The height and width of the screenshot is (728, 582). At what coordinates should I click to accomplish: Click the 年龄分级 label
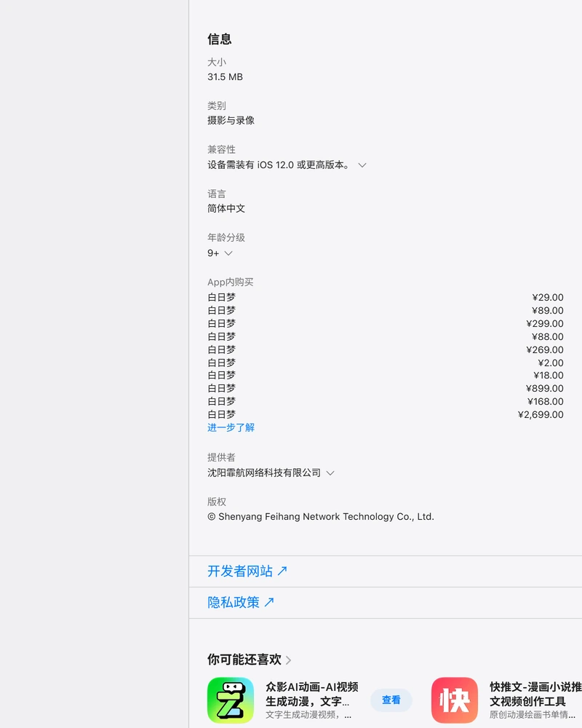[226, 238]
